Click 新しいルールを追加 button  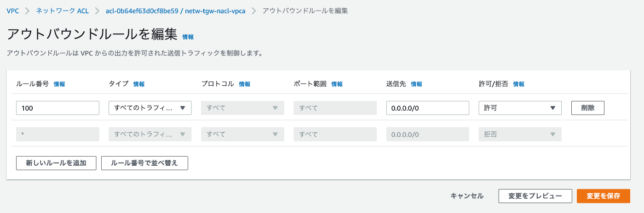tap(56, 163)
